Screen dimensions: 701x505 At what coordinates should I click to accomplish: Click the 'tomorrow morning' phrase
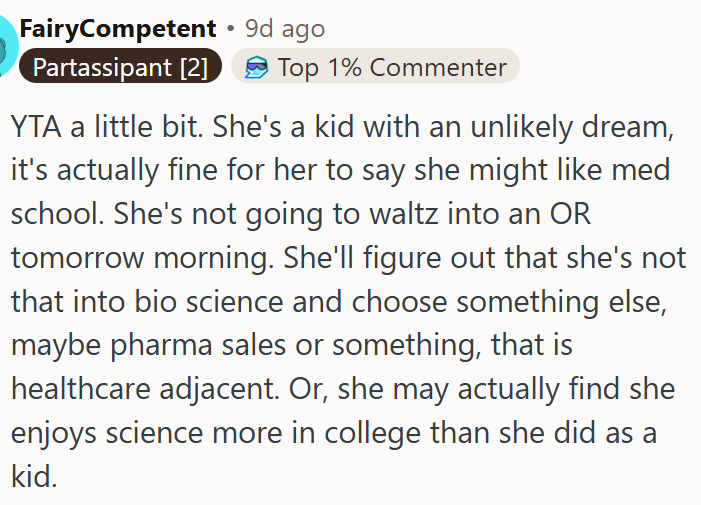142,258
